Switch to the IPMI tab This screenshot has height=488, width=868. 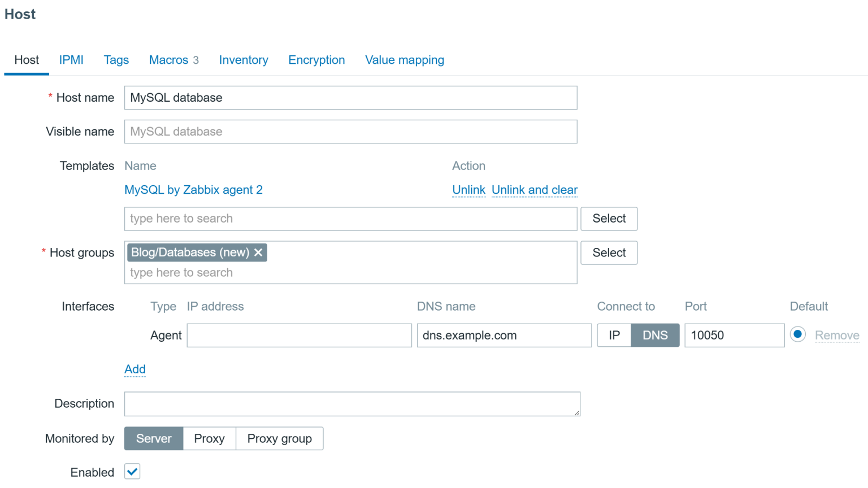coord(71,60)
